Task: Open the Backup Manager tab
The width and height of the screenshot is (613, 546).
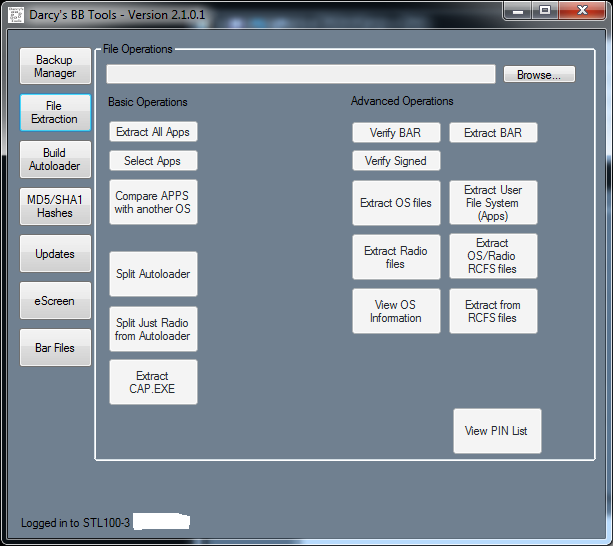Action: coord(55,67)
